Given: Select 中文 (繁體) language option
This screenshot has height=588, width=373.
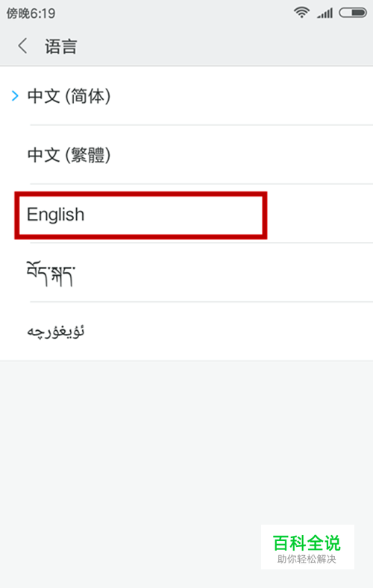Looking at the screenshot, I should 186,154.
